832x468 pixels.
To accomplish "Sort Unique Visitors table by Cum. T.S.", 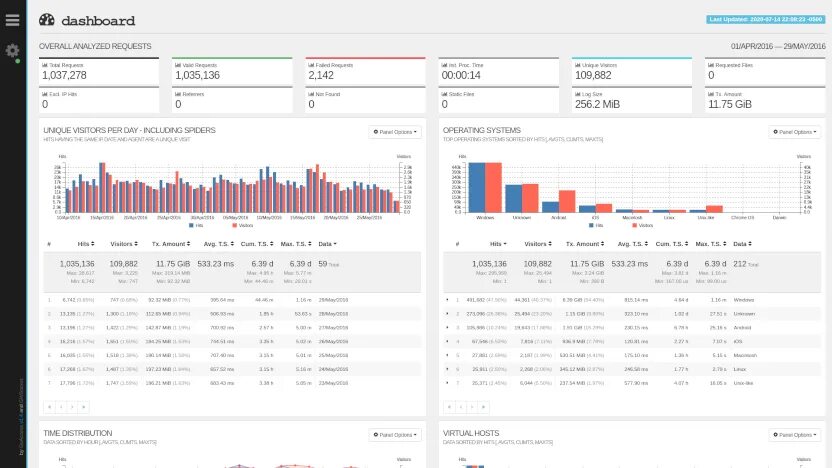I will click(257, 244).
